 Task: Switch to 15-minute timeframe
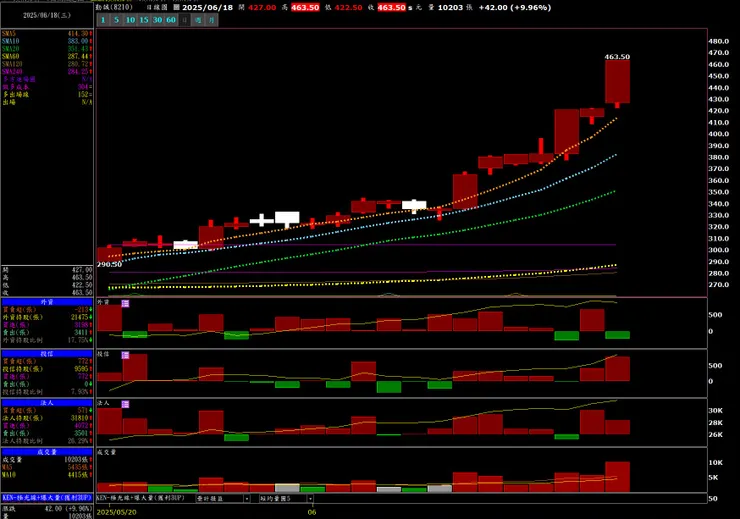tap(144, 20)
